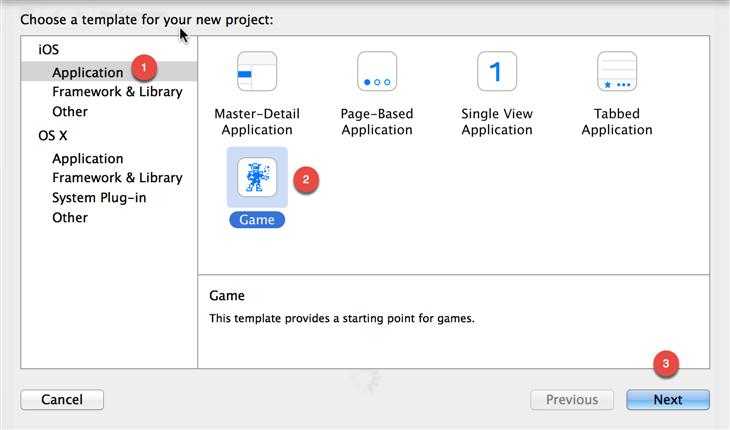Click the OS X section header
Viewport: 730px width, 430px height.
click(53, 135)
